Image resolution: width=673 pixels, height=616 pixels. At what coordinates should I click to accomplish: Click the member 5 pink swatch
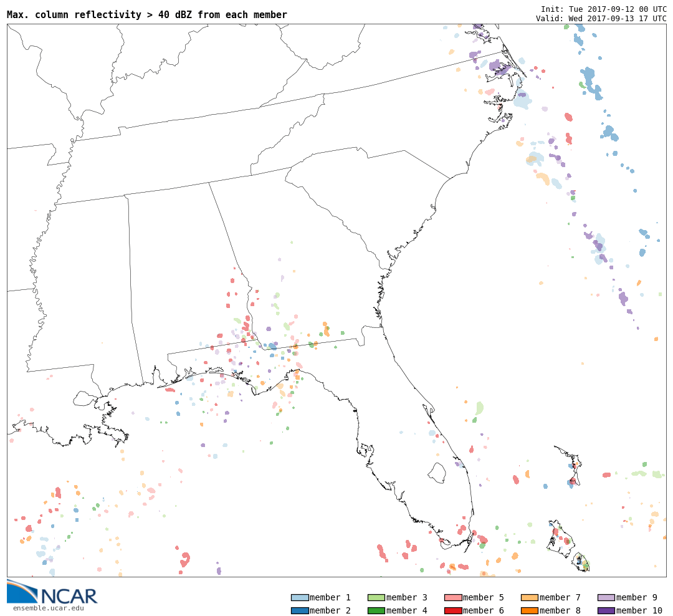(x=453, y=597)
